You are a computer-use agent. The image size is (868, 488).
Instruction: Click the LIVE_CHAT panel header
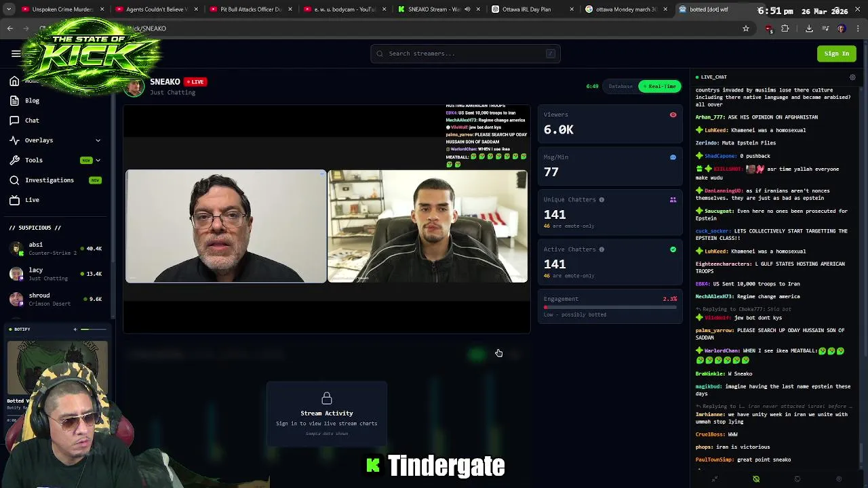tap(713, 77)
